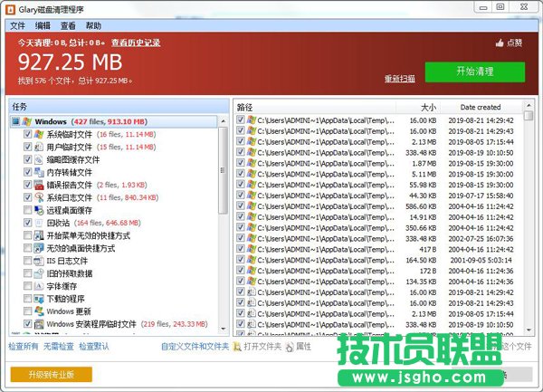
Task: Check the 下载的程序 checkbox
Action: click(x=27, y=298)
